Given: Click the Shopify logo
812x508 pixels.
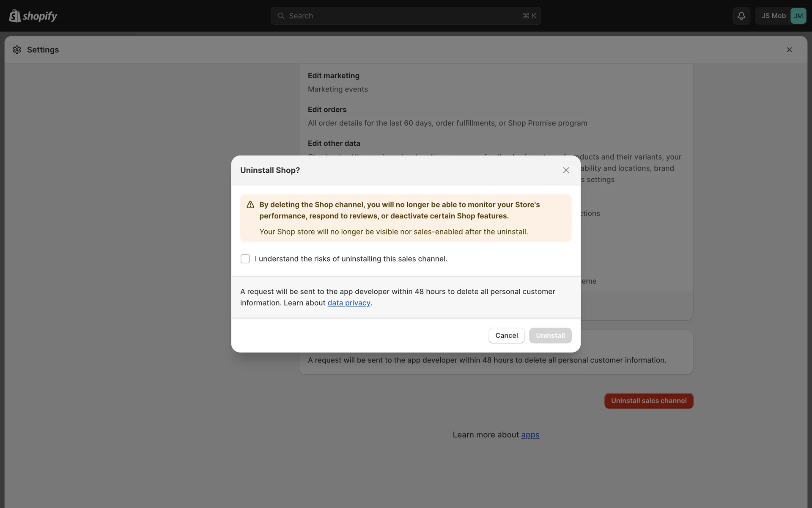Looking at the screenshot, I should tap(33, 16).
